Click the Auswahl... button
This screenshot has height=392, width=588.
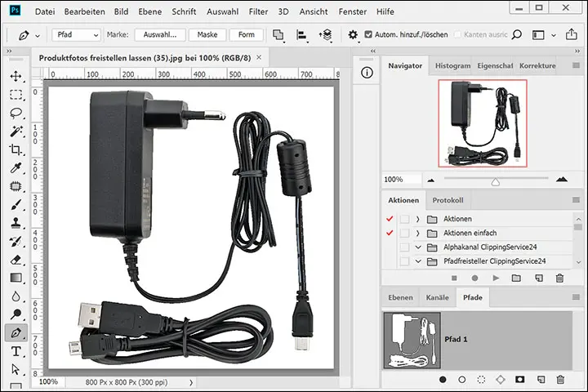click(x=160, y=35)
